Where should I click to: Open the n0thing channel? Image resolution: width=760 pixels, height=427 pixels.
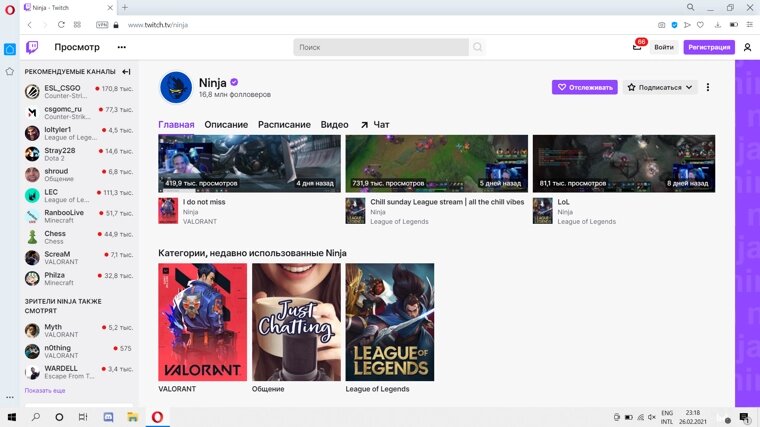tap(79, 351)
